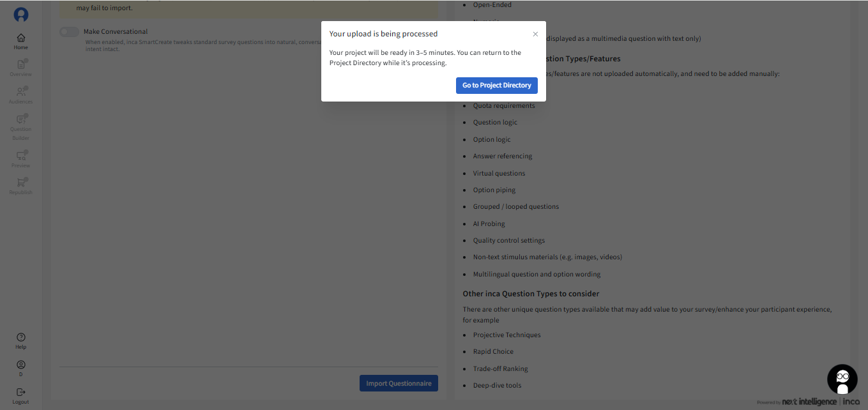The image size is (868, 410).
Task: Open the user profile labeled D
Action: (x=21, y=368)
